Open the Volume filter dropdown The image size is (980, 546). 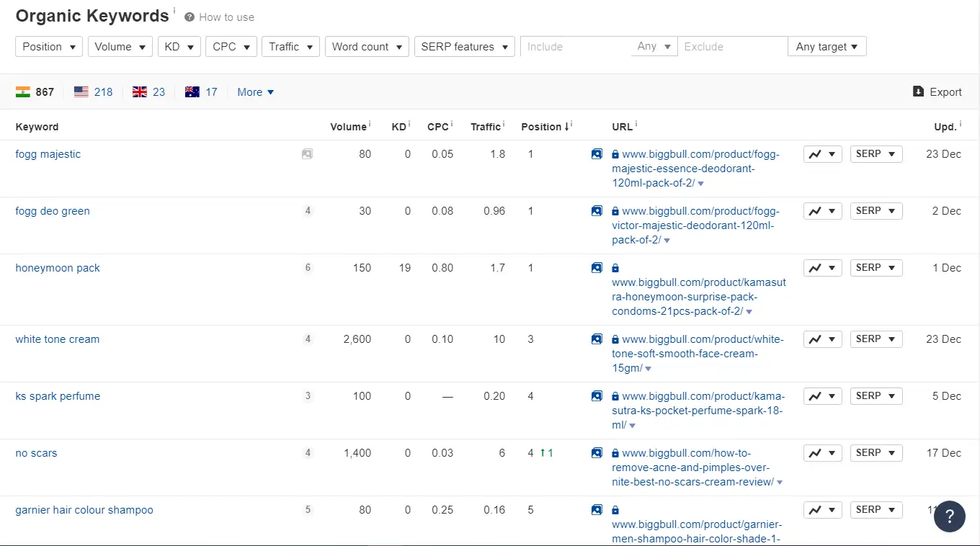point(120,47)
